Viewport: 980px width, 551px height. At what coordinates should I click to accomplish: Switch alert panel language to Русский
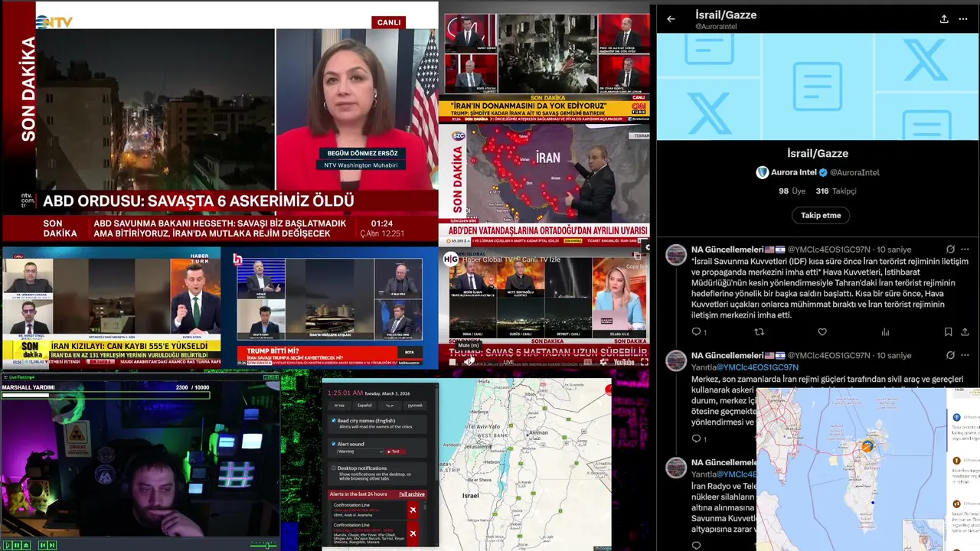[415, 406]
